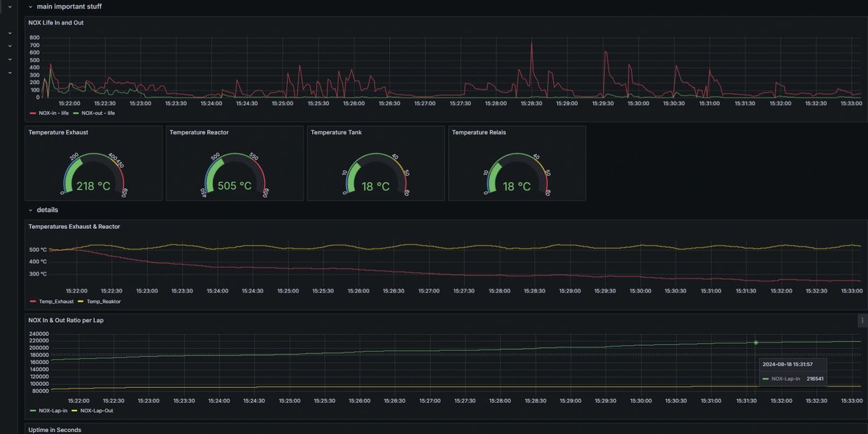Open the NOX In & Out Ratio panel menu

(862, 321)
